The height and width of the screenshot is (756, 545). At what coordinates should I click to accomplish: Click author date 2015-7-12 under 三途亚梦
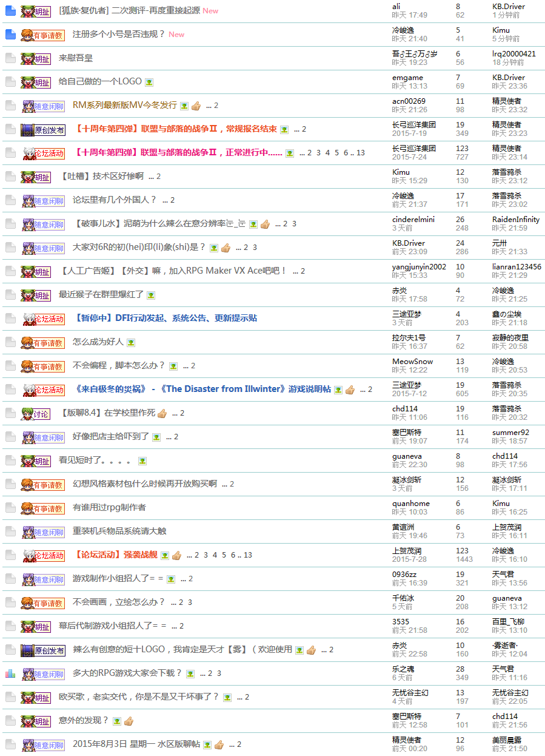(409, 394)
